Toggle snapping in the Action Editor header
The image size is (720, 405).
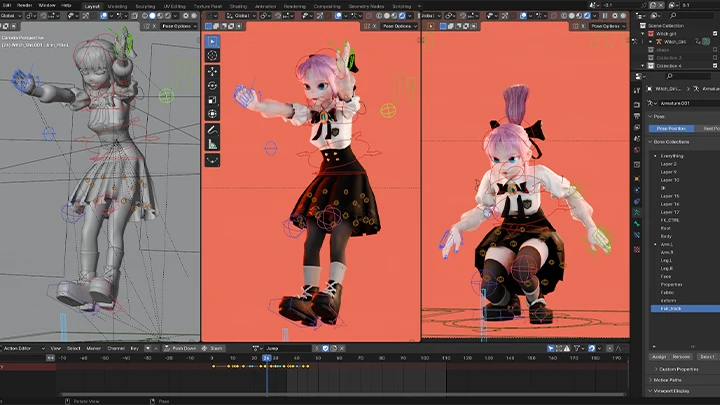tap(592, 349)
